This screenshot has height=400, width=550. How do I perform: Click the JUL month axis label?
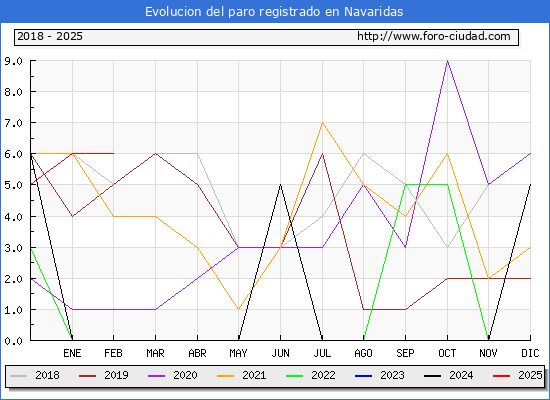(x=322, y=353)
